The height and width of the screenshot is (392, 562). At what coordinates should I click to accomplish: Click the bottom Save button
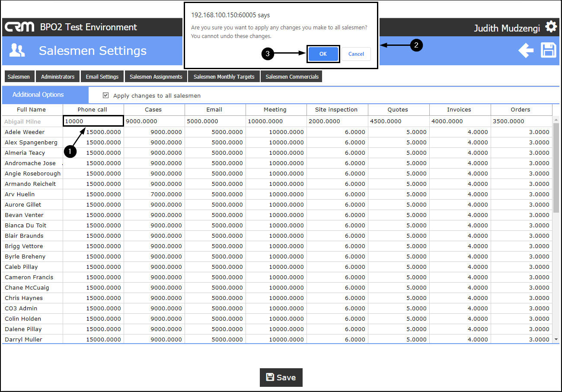click(281, 377)
